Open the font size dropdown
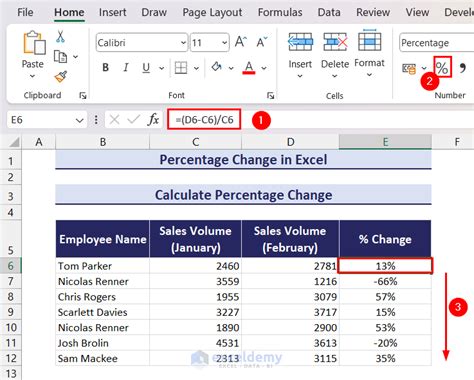474x380 pixels. pos(224,43)
